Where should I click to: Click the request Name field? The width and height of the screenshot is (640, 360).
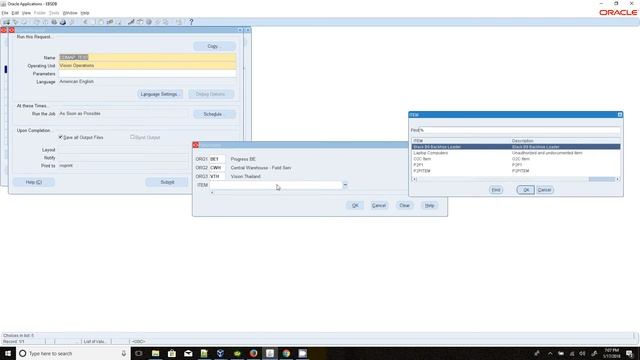[x=147, y=58]
